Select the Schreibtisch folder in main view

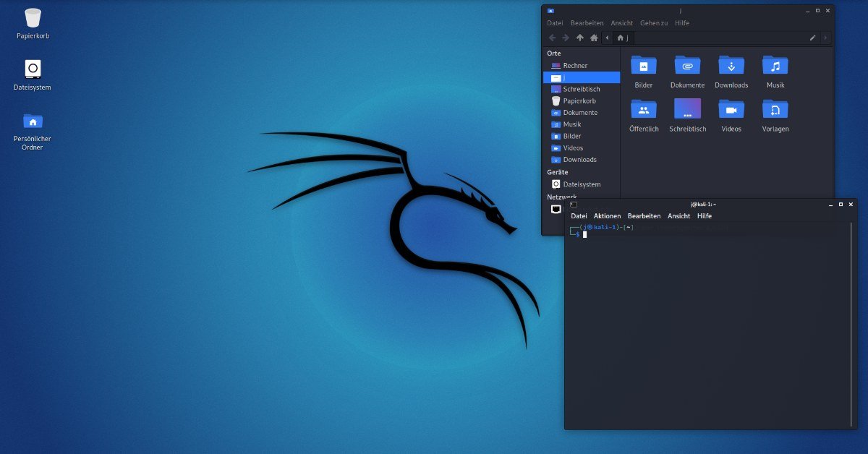pos(687,116)
